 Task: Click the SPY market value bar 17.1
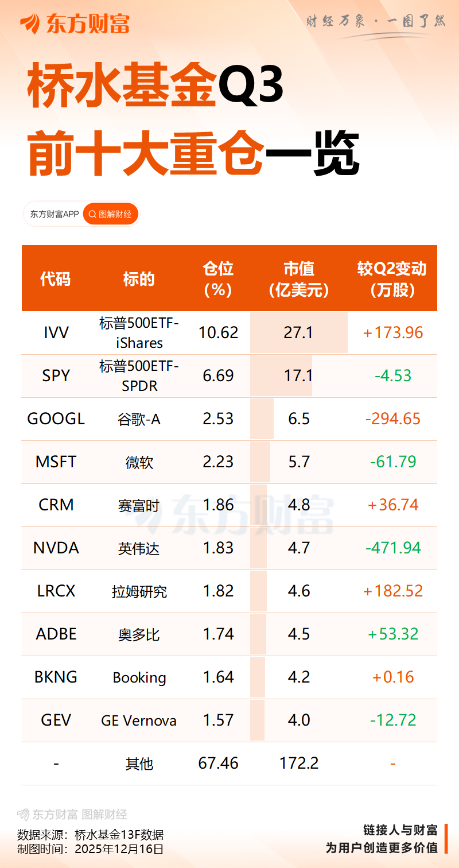pos(298,376)
